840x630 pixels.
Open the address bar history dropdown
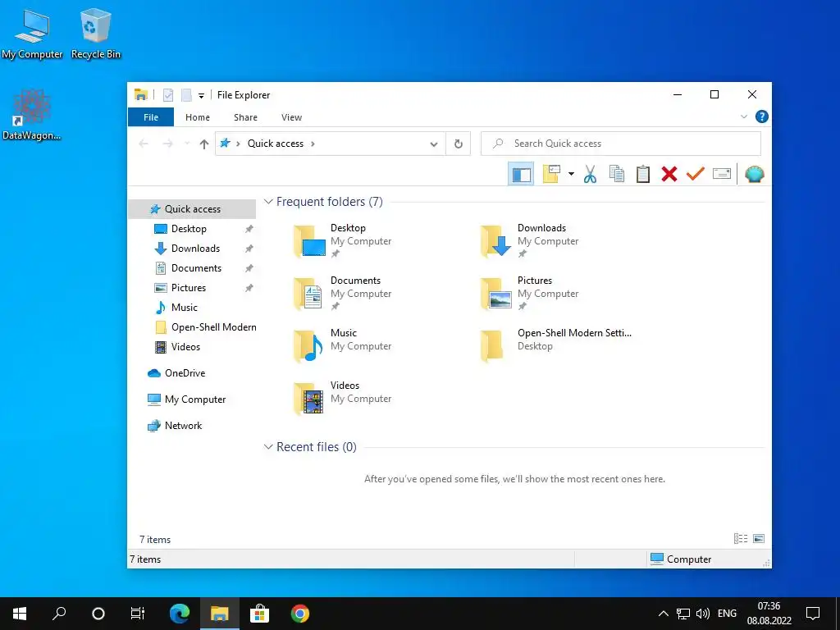coord(434,144)
